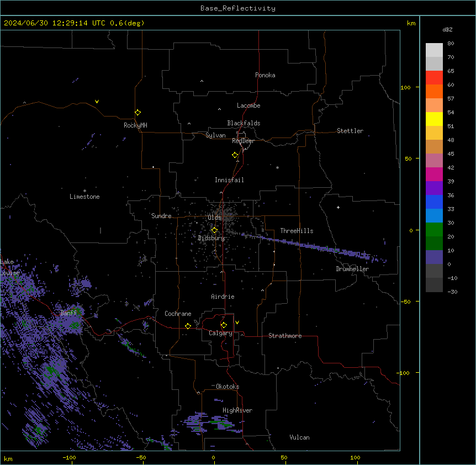Click the white caret marker south of Ponoka
The height and width of the screenshot is (465, 476).
pyautogui.click(x=202, y=81)
